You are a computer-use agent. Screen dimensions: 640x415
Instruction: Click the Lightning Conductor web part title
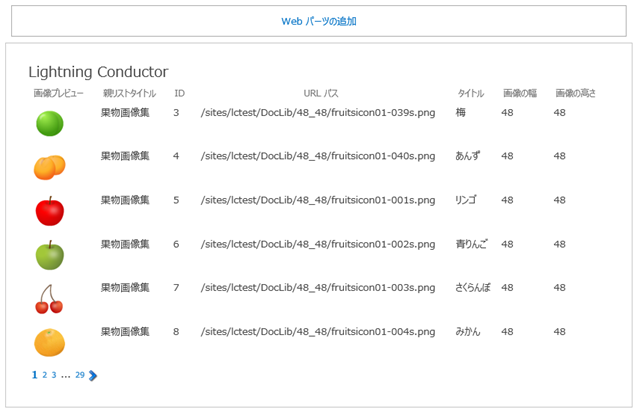tap(98, 71)
